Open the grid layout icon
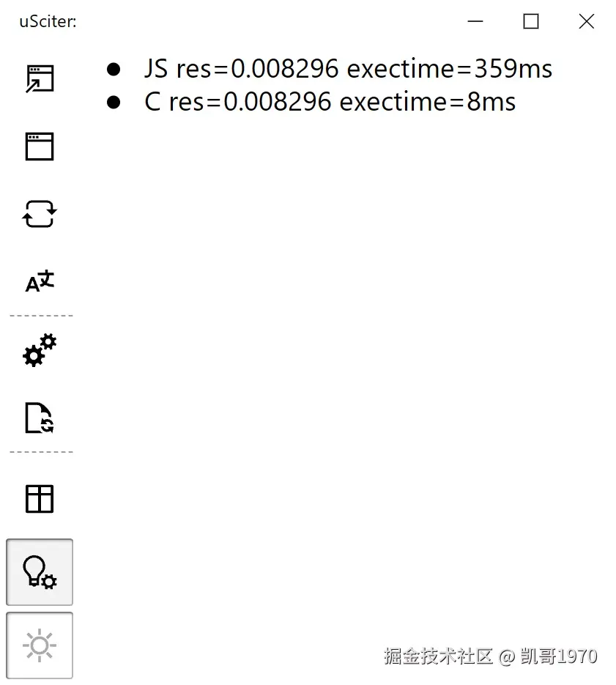 40,497
